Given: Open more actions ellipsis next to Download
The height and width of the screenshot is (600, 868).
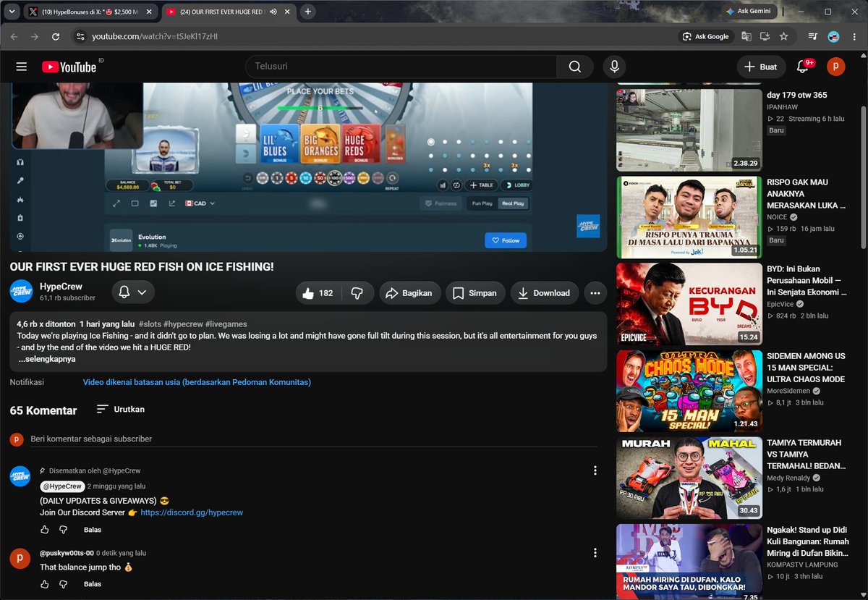Looking at the screenshot, I should [595, 293].
